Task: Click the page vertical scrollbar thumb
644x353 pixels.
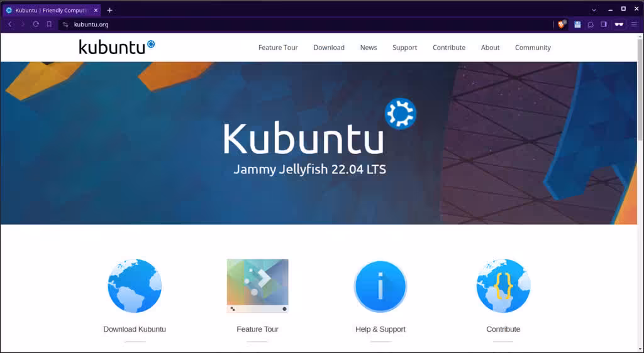Action: [640, 90]
